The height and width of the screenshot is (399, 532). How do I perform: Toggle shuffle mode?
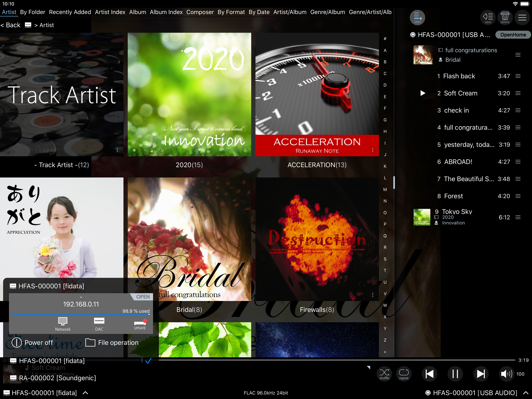(384, 374)
